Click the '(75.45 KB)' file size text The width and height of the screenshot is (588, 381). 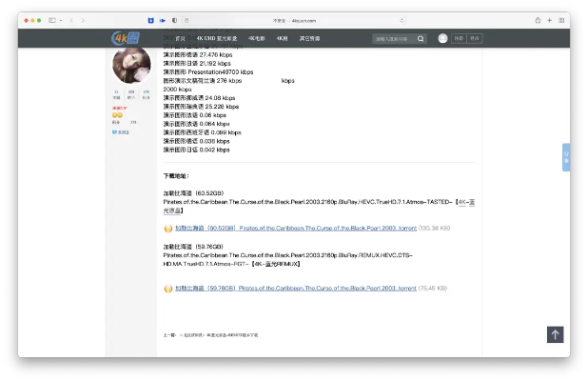tap(433, 289)
